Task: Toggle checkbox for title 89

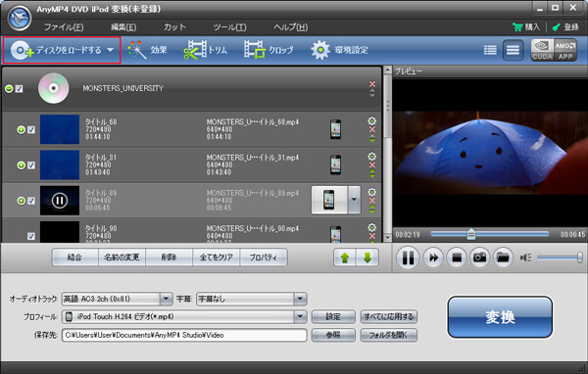Action: click(31, 201)
